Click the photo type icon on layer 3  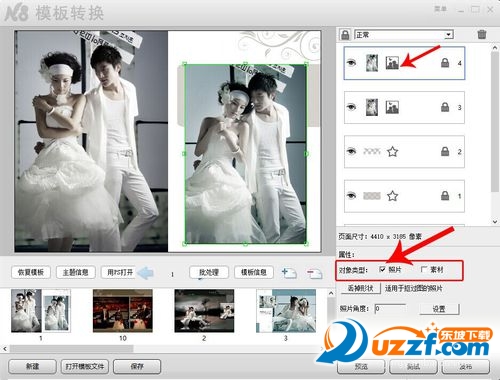(x=392, y=107)
